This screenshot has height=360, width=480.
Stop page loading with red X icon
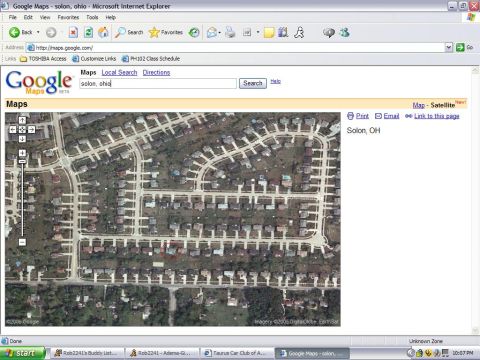[x=73, y=32]
